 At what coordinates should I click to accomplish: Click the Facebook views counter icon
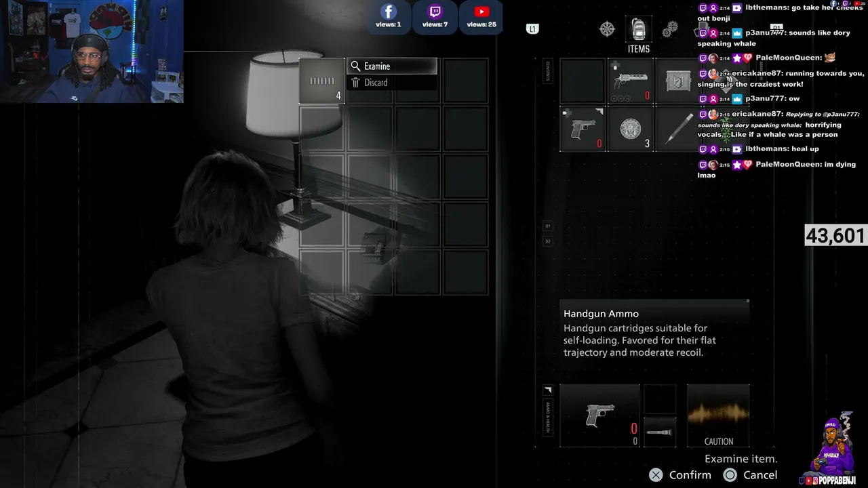click(389, 12)
